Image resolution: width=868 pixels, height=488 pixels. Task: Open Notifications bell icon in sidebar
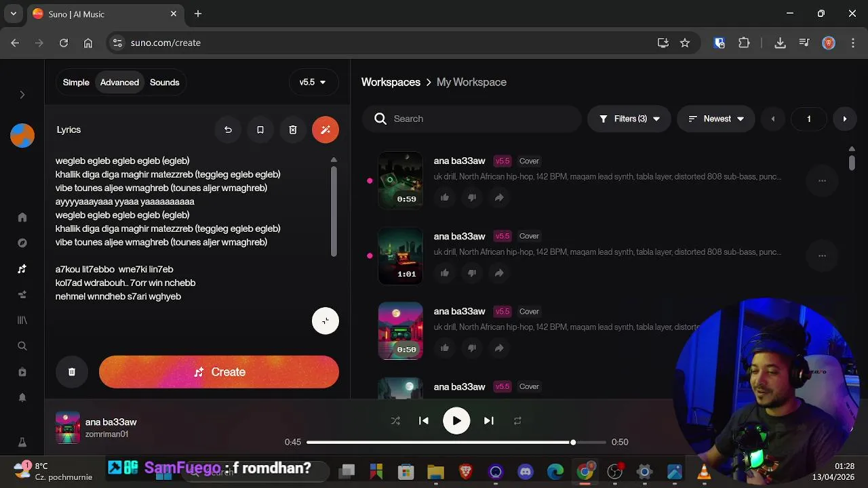pyautogui.click(x=22, y=398)
